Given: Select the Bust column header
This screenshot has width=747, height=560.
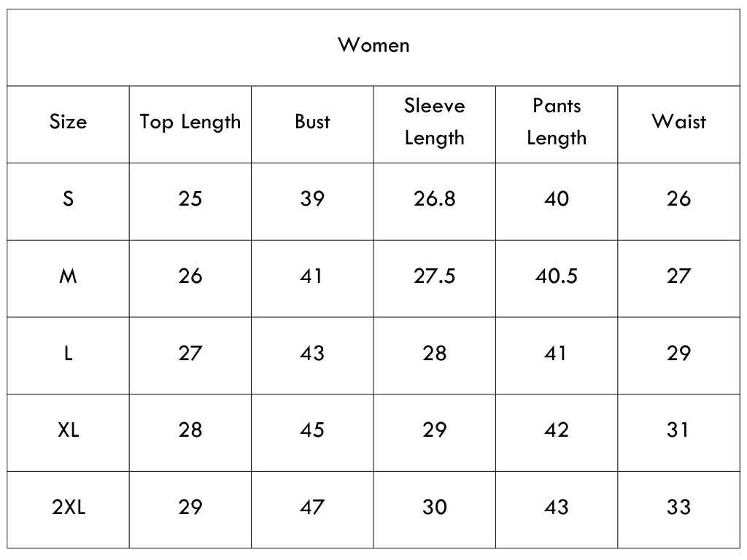Looking at the screenshot, I should (x=312, y=122).
